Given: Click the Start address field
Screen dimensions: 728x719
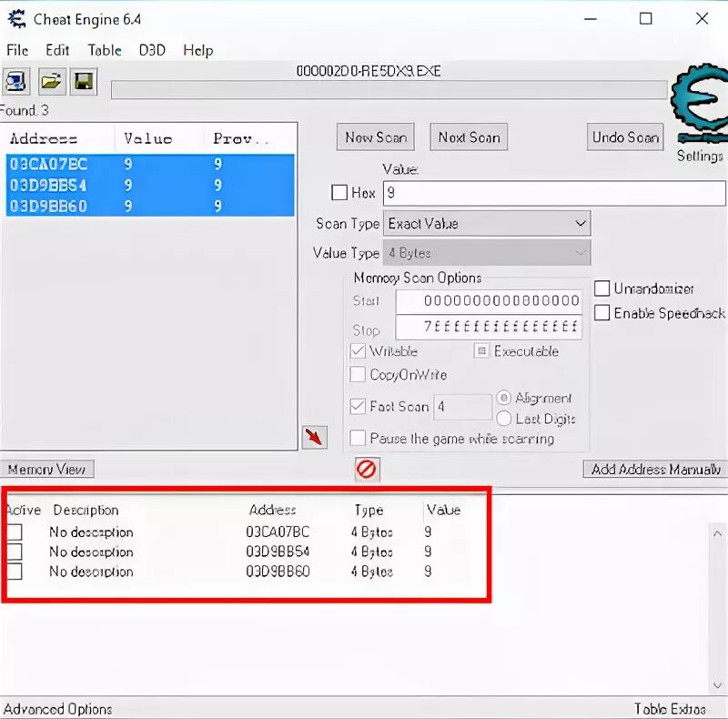Looking at the screenshot, I should (489, 301).
